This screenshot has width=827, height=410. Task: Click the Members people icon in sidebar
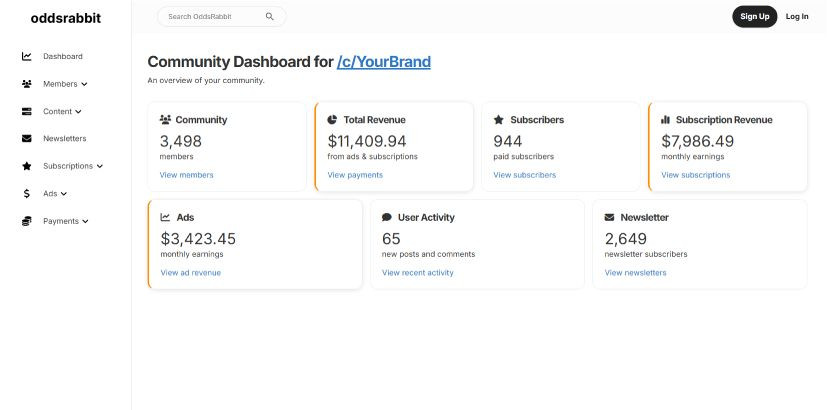(x=27, y=84)
